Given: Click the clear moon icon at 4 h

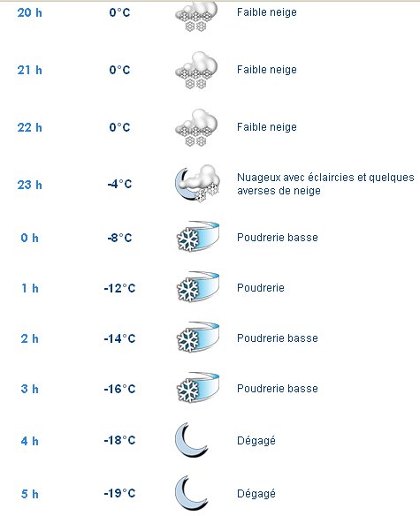Looking at the screenshot, I should (x=191, y=440).
